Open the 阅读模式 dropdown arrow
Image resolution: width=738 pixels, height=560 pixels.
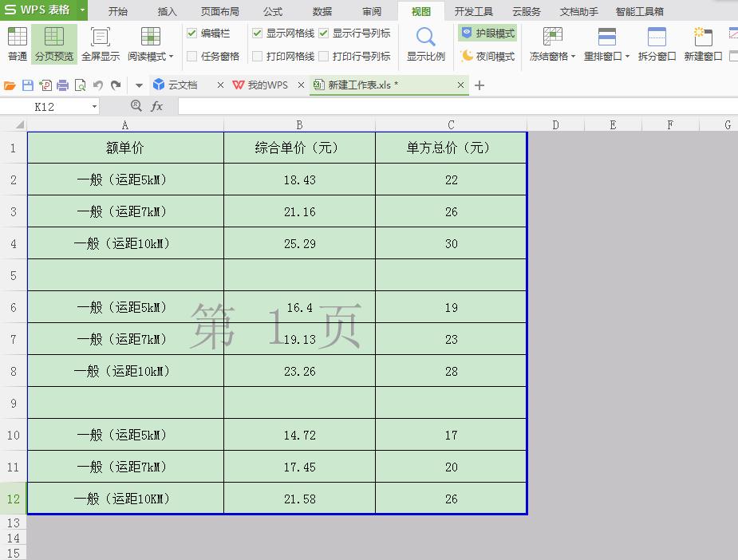click(x=169, y=56)
